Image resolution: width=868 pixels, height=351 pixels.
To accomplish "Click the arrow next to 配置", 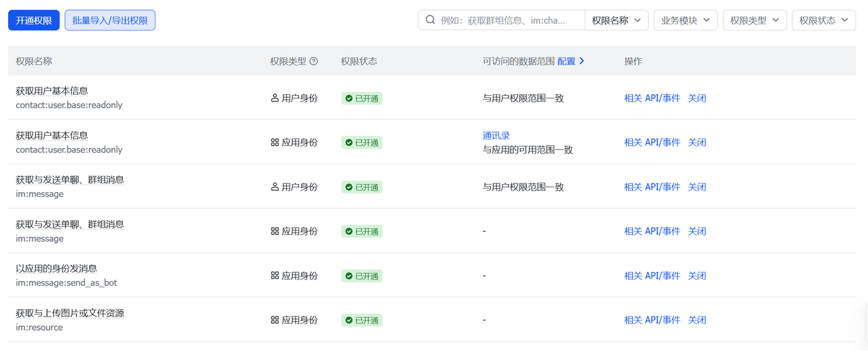I will coord(581,61).
